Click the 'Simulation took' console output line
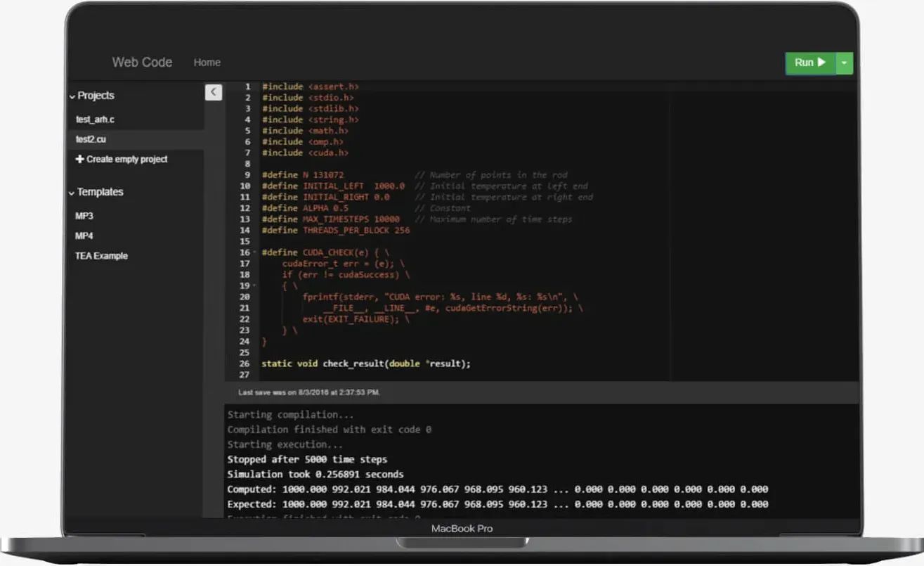 (x=315, y=474)
